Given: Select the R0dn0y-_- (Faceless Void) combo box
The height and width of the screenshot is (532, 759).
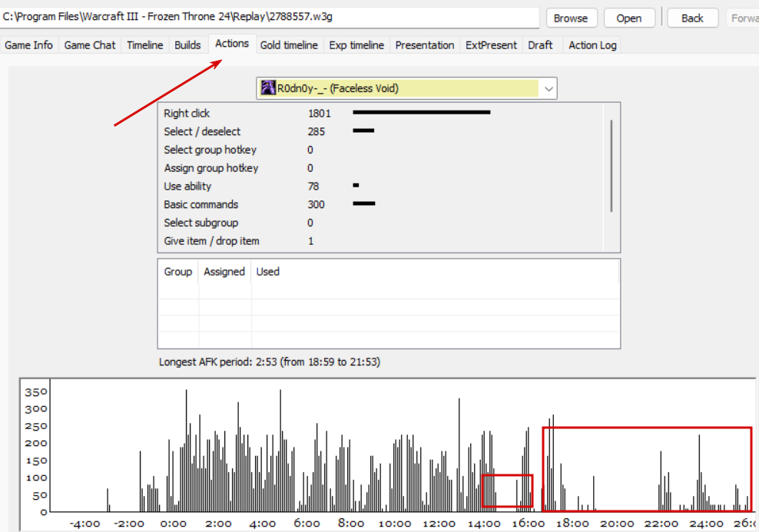Looking at the screenshot, I should tap(406, 88).
